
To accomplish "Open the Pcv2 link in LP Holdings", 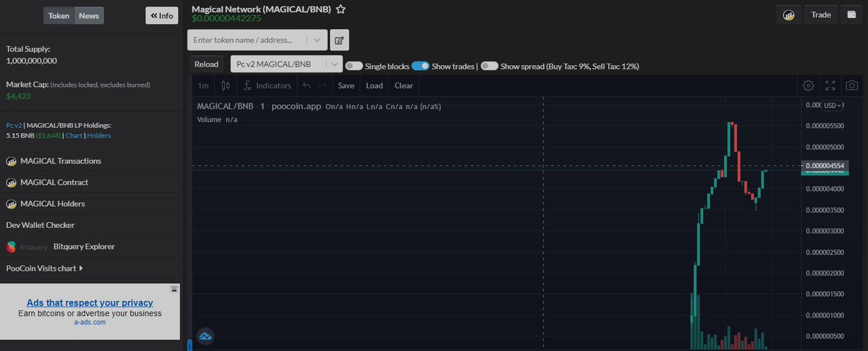I will pyautogui.click(x=13, y=125).
